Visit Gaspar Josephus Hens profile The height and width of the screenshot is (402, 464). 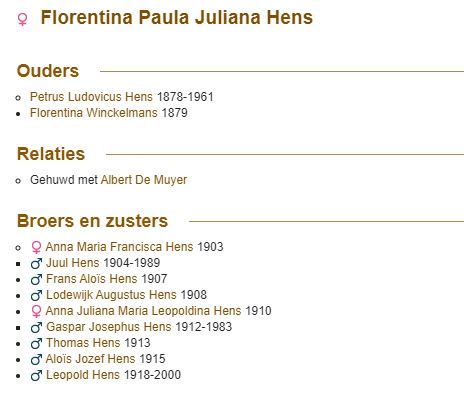108,327
